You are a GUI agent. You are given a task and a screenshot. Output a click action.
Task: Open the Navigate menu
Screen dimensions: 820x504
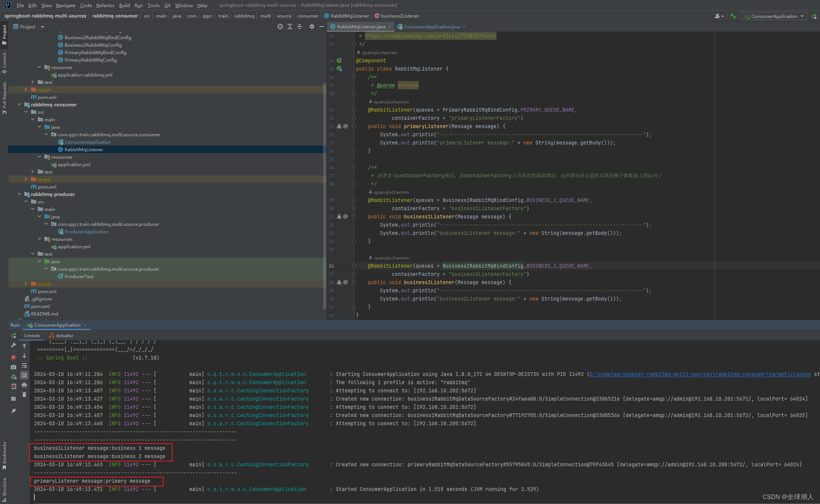pyautogui.click(x=66, y=5)
